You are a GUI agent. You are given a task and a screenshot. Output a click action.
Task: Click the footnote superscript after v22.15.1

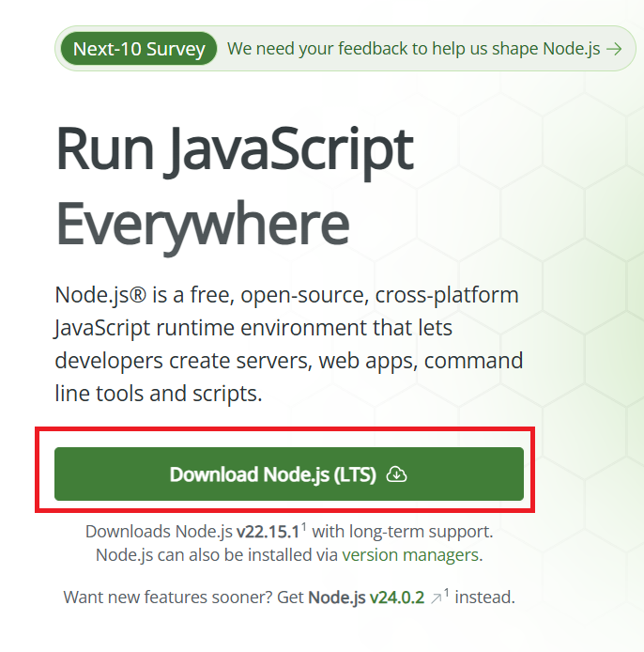tap(304, 526)
